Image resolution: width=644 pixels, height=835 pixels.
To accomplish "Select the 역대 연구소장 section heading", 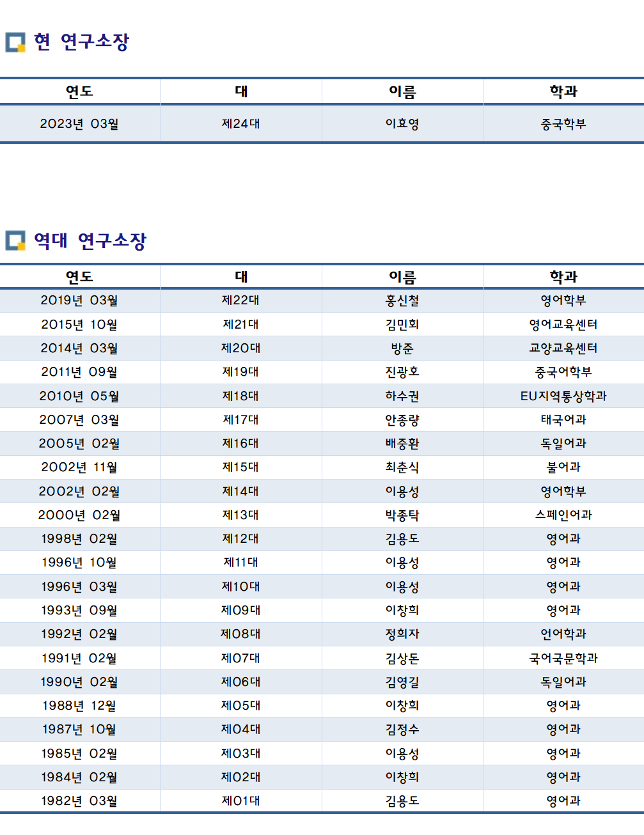I will (90, 241).
